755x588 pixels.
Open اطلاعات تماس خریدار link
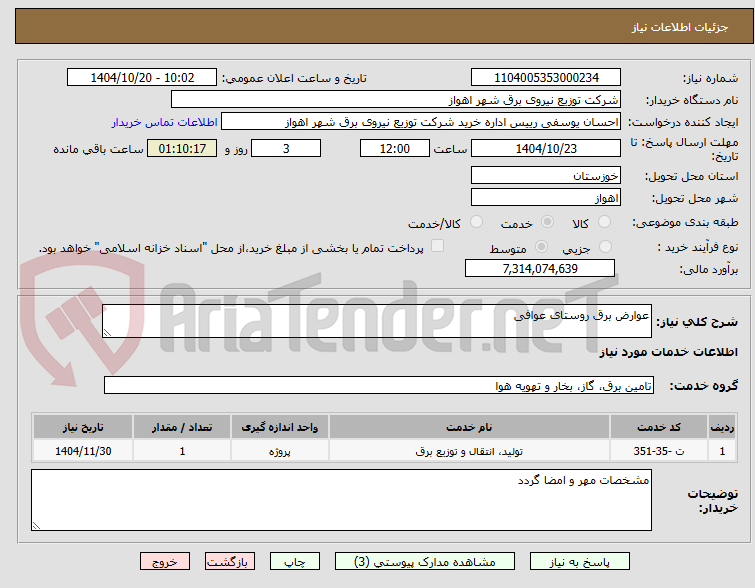coord(165,122)
